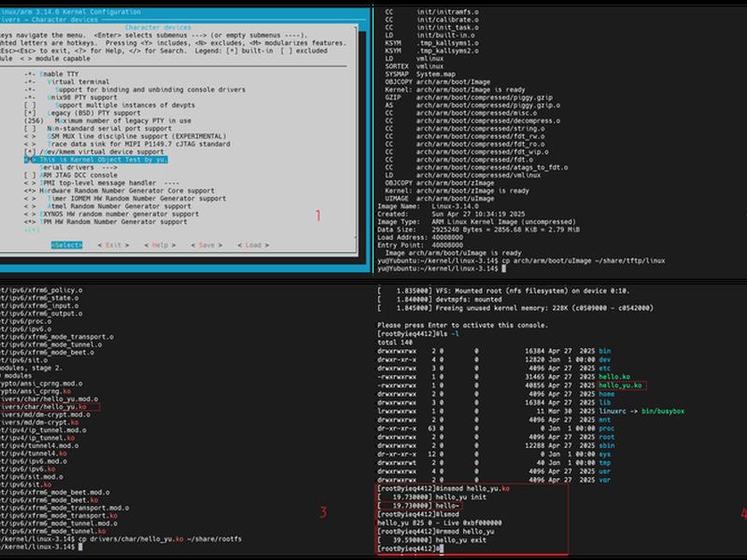Click the 'SYSMAP System.map' build line
Image resolution: width=747 pixels, height=560 pixels.
[x=420, y=74]
